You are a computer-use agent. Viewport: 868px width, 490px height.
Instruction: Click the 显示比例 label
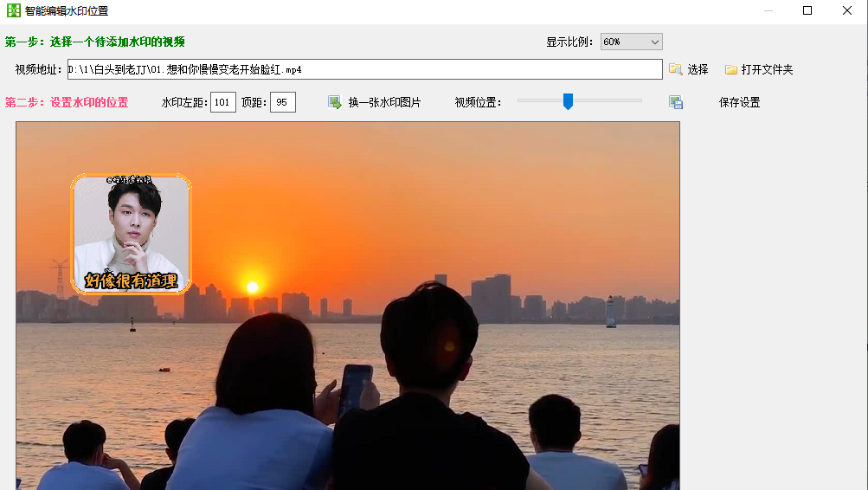[x=569, y=42]
